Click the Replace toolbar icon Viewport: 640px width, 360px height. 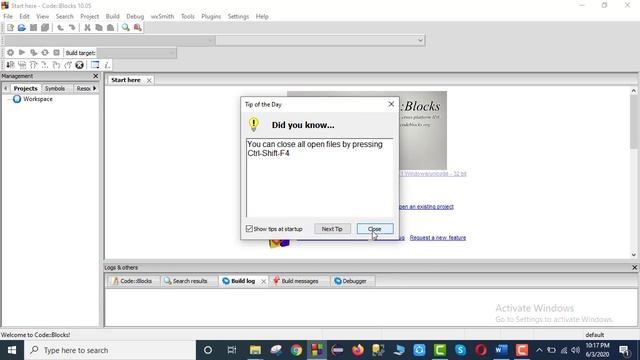[x=138, y=28]
